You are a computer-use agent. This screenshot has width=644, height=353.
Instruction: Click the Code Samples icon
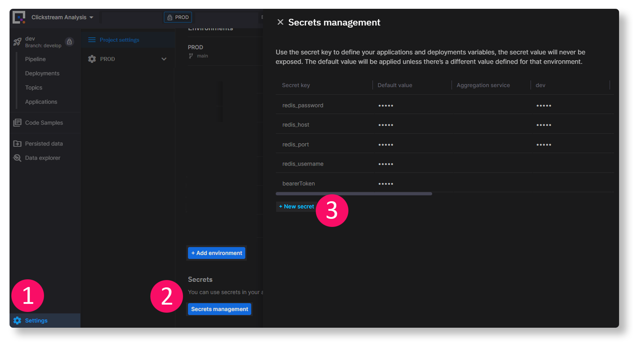tap(17, 123)
